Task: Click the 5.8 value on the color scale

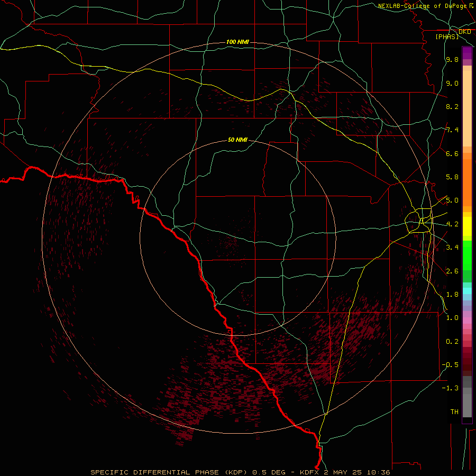Action: (452, 177)
